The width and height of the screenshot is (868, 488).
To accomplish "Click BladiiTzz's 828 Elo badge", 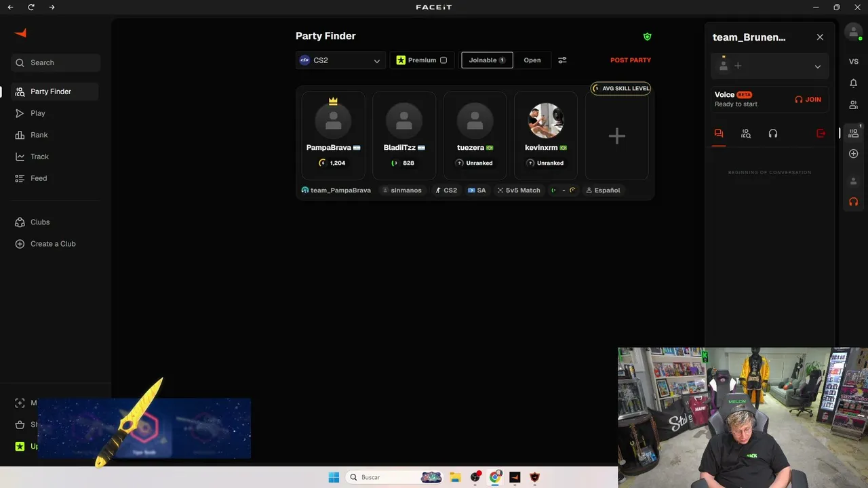I will [403, 163].
